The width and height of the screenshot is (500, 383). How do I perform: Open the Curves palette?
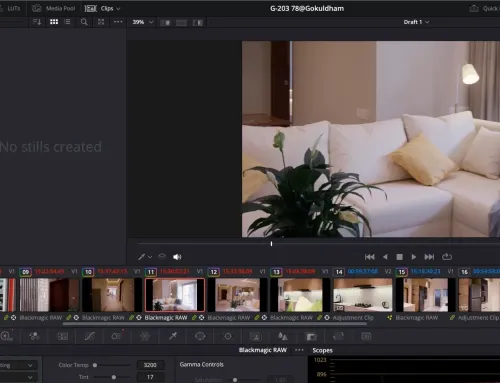click(x=90, y=336)
